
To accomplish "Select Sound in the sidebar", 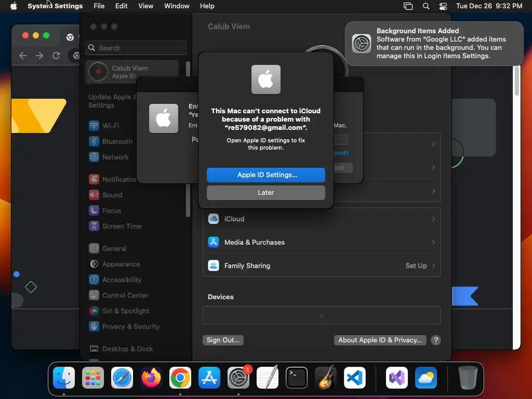I will point(105,195).
